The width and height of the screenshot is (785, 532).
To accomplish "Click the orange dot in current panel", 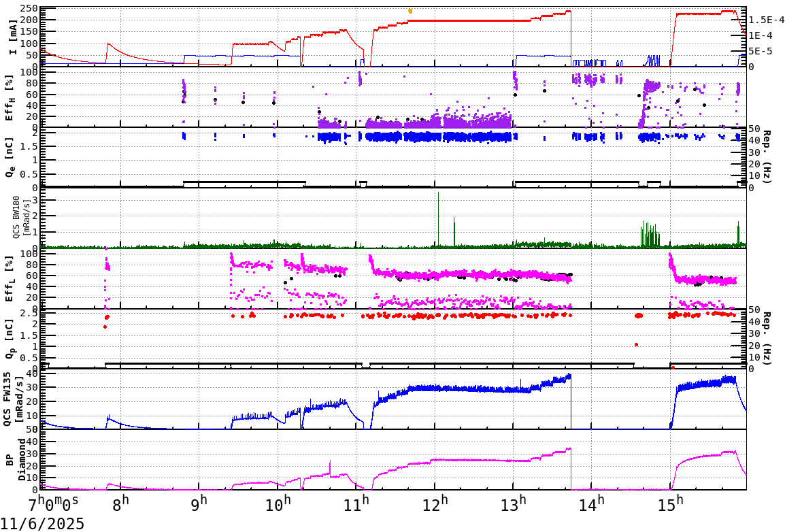I will point(410,11).
